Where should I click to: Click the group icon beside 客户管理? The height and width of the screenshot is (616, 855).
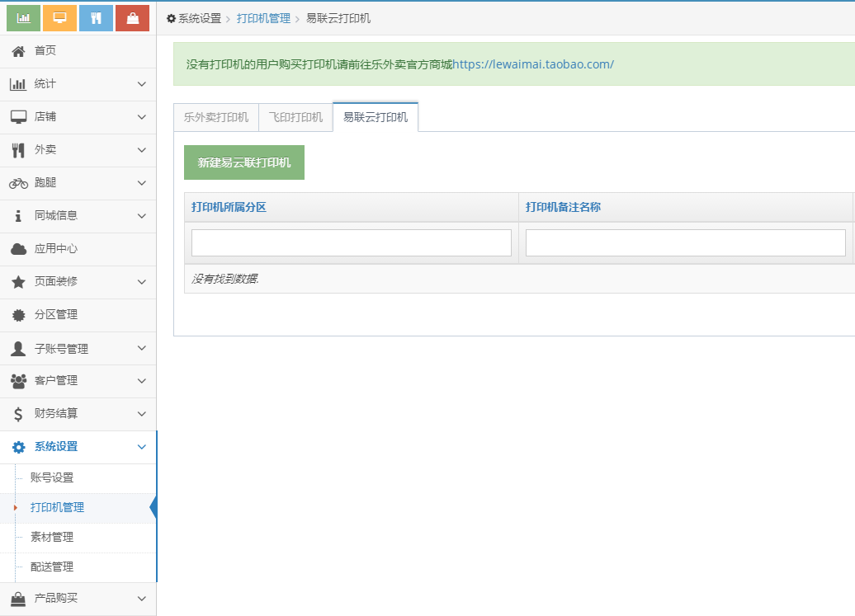18,381
